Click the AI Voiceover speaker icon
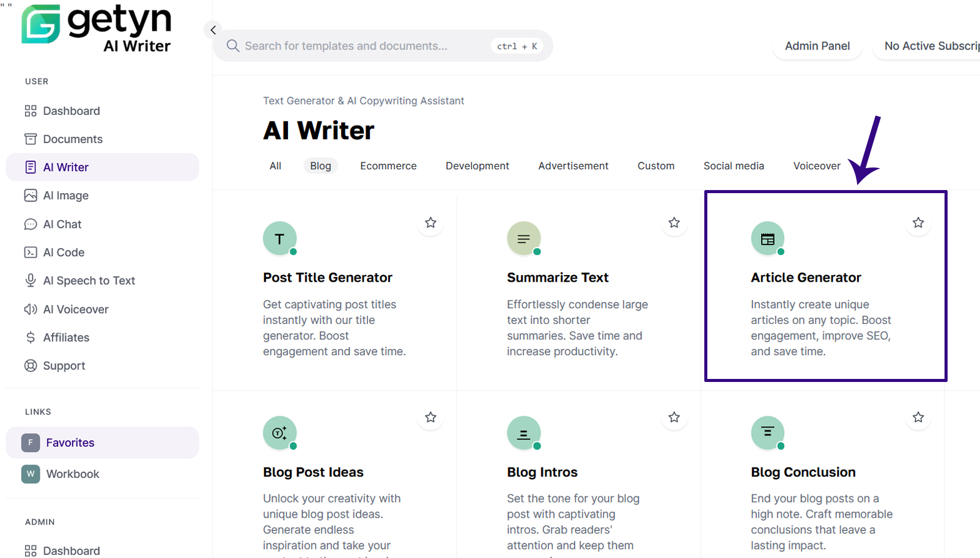This screenshot has height=558, width=980. click(31, 309)
